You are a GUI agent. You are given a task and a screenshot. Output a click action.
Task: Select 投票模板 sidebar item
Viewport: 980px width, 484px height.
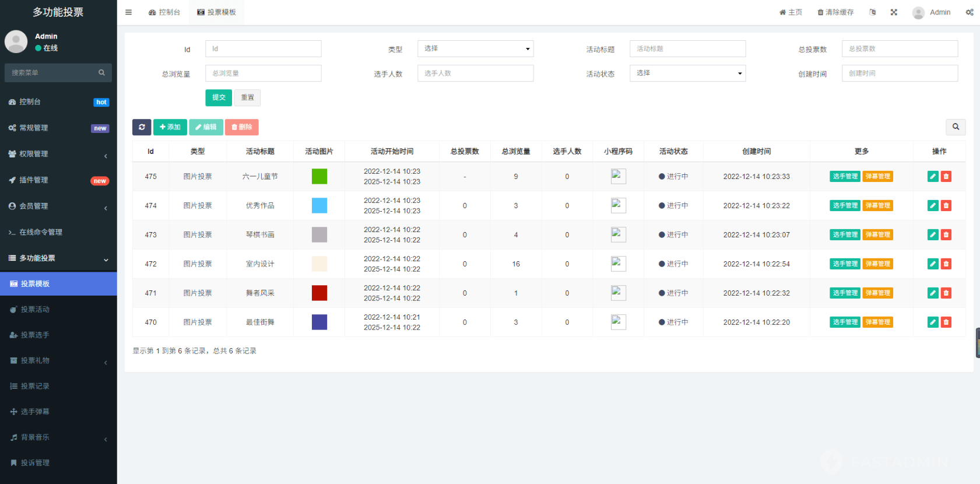[58, 284]
